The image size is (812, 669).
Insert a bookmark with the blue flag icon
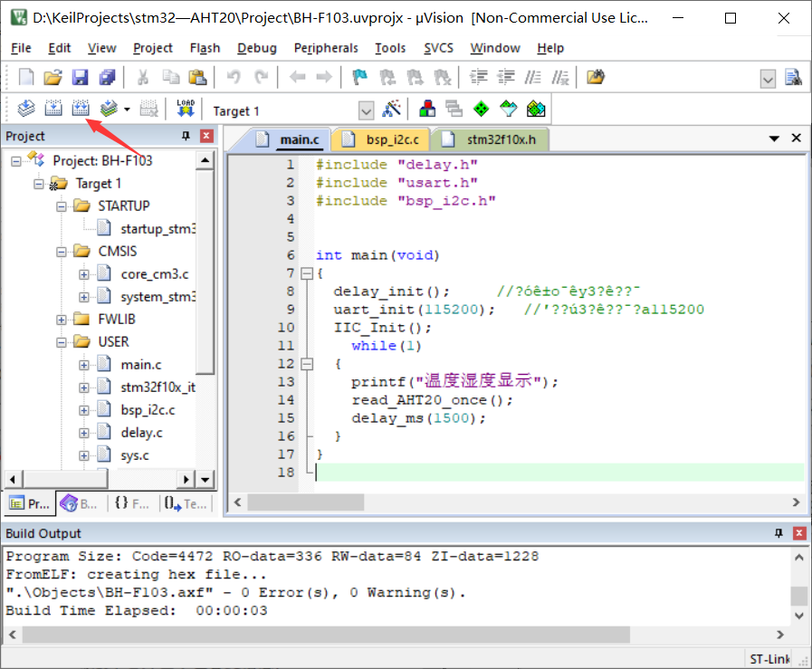360,77
